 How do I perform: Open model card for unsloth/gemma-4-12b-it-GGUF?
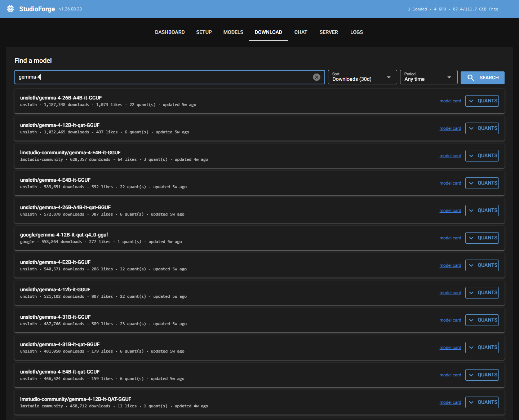(450, 293)
